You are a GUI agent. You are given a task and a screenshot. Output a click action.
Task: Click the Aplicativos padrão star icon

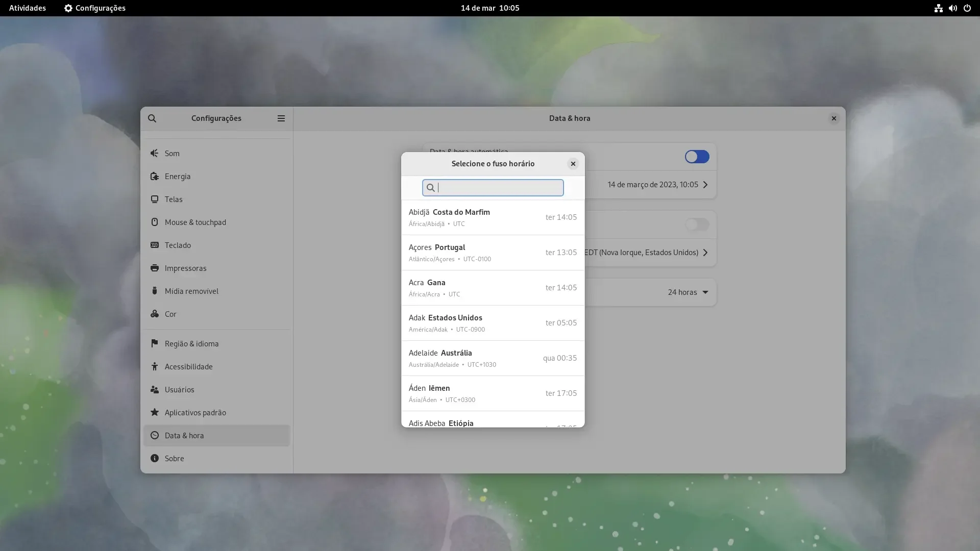tap(154, 413)
